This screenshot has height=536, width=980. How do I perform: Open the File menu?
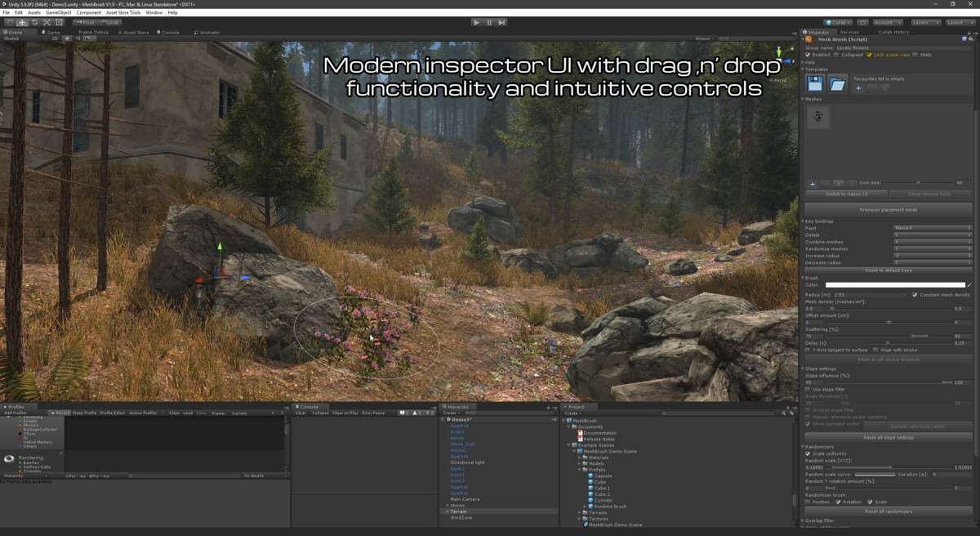tap(7, 13)
